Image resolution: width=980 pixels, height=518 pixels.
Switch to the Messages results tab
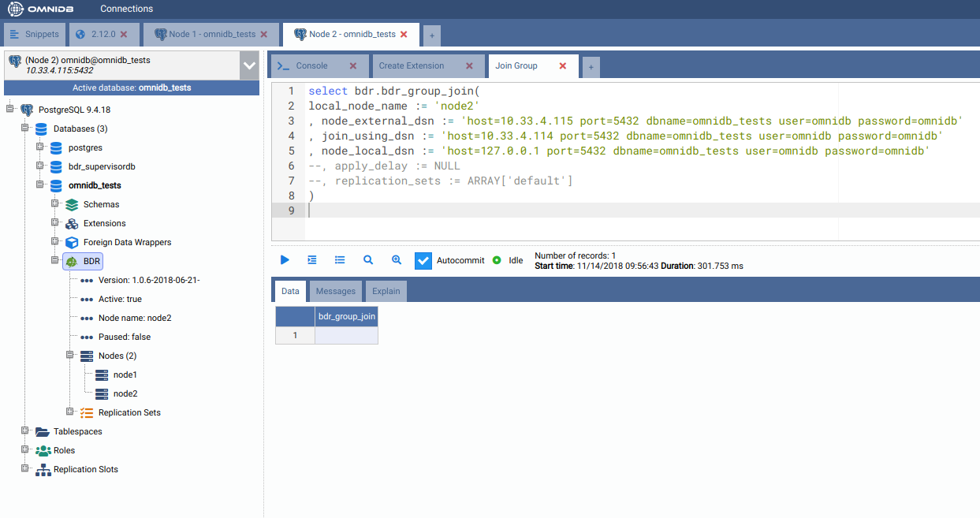[x=335, y=292]
